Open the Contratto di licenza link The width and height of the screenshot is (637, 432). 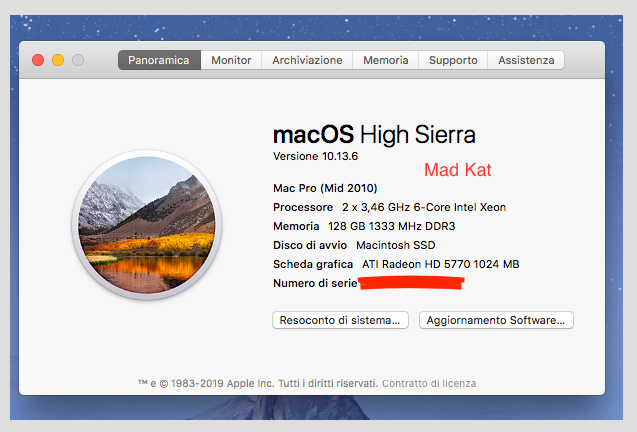(x=429, y=383)
